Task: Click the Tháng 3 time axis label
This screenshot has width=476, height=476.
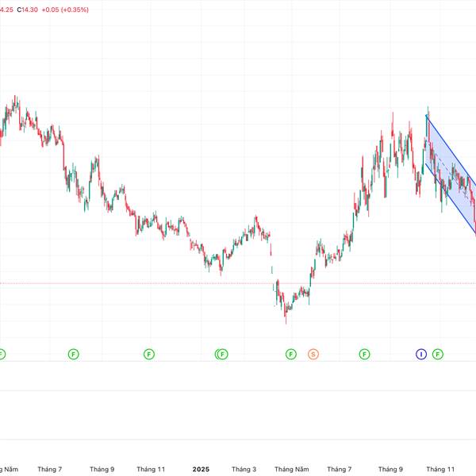Action: click(244, 470)
